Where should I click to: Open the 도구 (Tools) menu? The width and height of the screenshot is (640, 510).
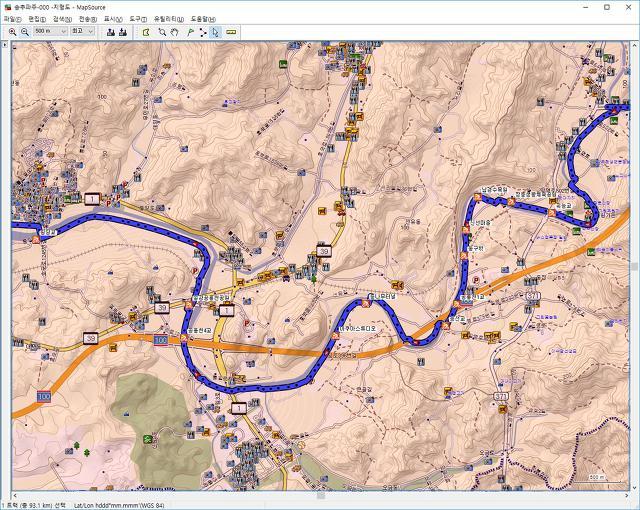tap(138, 19)
